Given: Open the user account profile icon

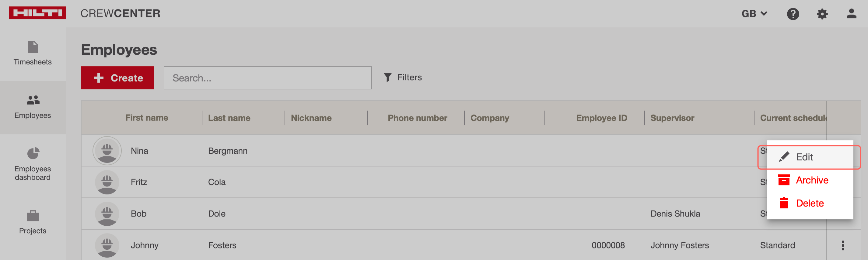Looking at the screenshot, I should pyautogui.click(x=851, y=14).
